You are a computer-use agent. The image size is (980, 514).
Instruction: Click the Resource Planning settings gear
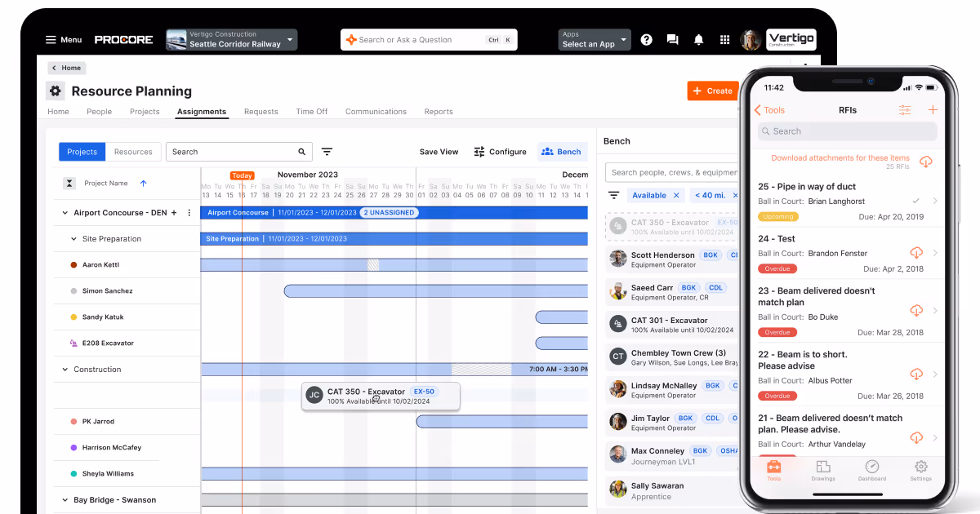[x=56, y=91]
